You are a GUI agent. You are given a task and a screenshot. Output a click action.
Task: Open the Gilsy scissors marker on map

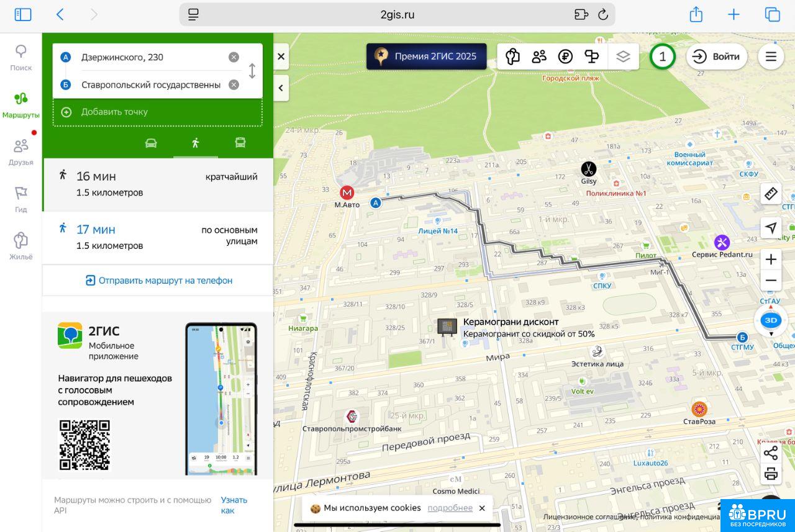pos(589,169)
